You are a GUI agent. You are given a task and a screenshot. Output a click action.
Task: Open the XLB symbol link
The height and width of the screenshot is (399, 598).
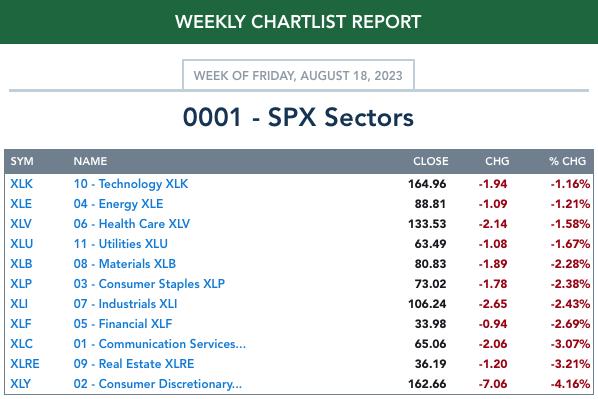pyautogui.click(x=21, y=264)
